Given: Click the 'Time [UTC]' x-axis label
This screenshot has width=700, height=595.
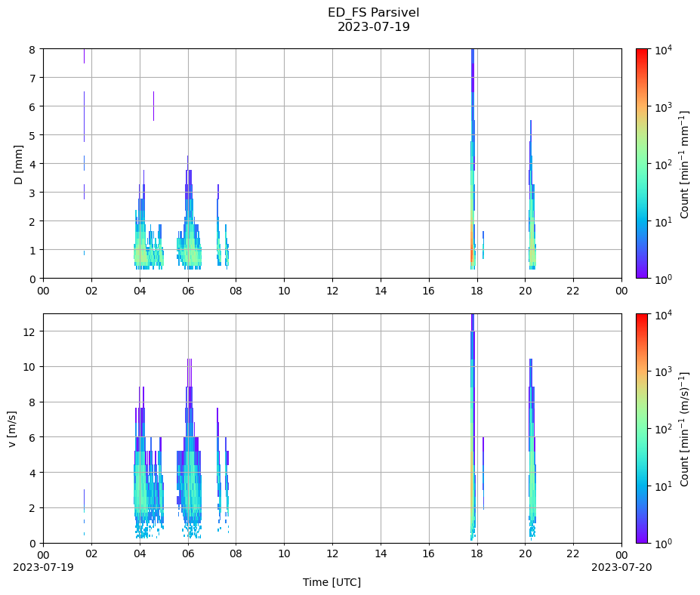Looking at the screenshot, I should [x=331, y=582].
